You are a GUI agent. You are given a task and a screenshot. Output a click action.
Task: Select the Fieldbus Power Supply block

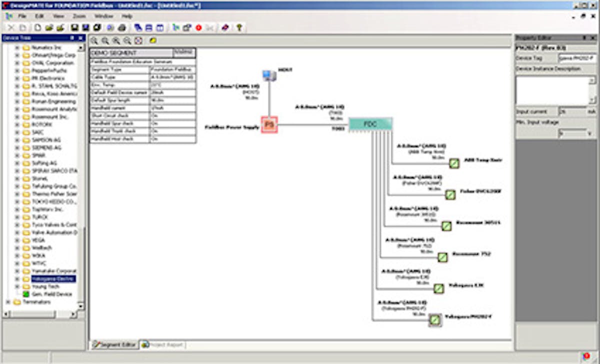270,124
